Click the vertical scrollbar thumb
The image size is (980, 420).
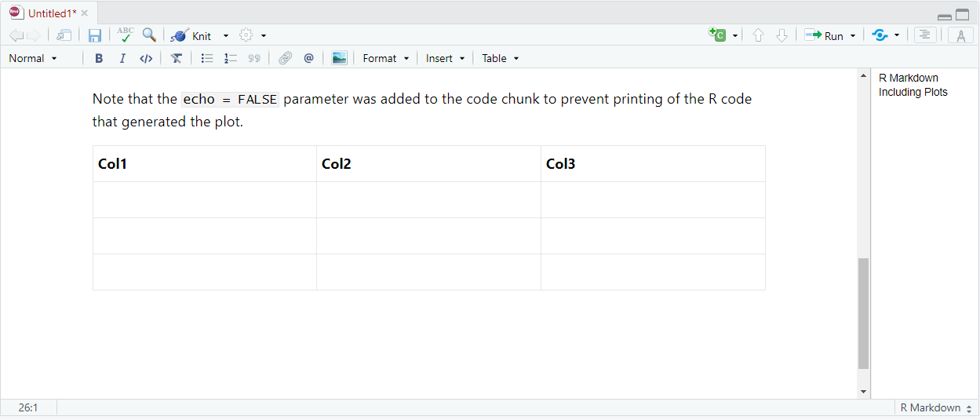[x=863, y=314]
